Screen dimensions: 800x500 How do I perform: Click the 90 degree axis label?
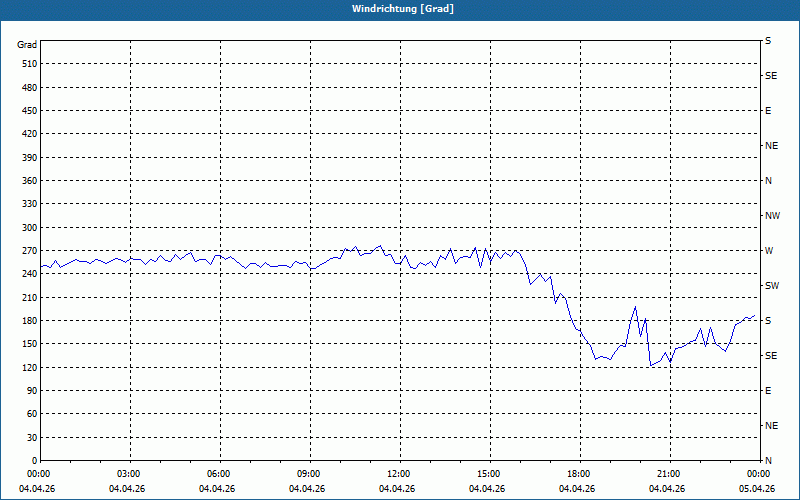coord(32,391)
